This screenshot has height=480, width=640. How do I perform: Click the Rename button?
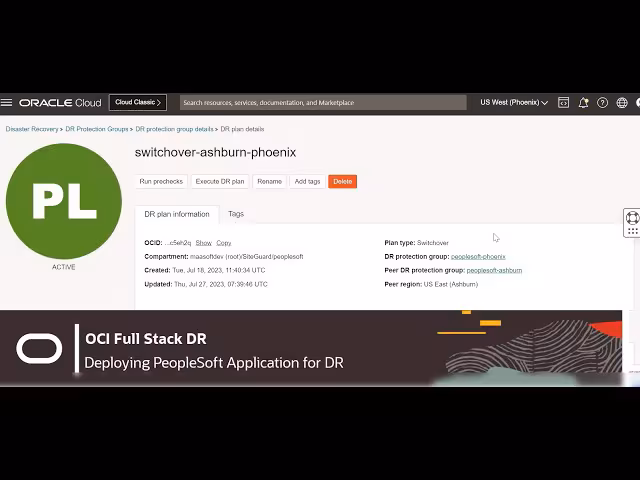point(269,182)
